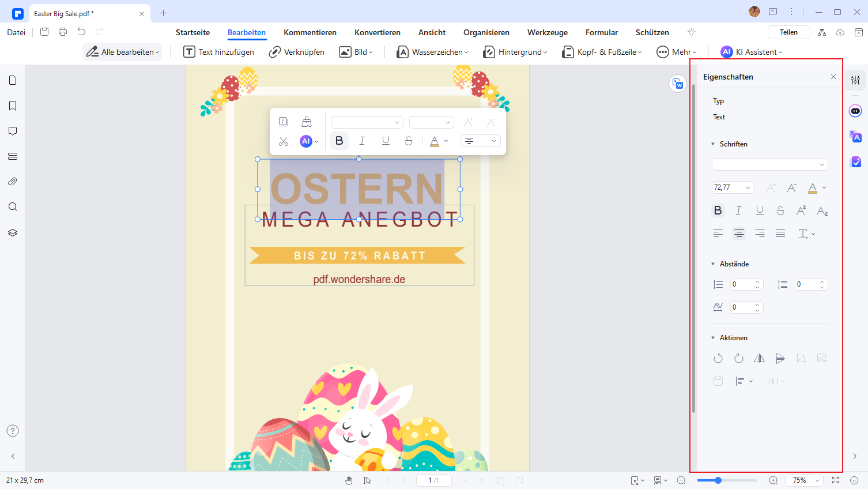Open the Schützen tab
The image size is (868, 489).
(652, 32)
